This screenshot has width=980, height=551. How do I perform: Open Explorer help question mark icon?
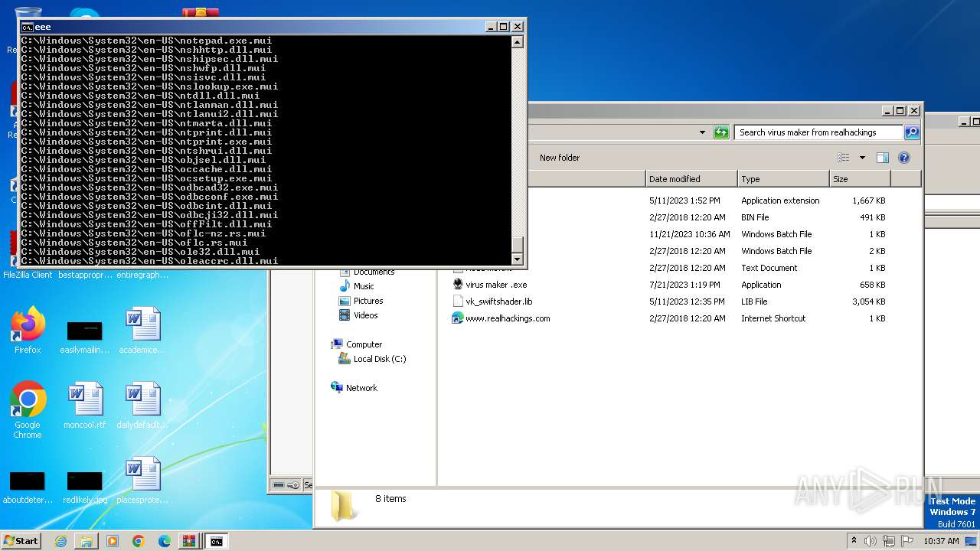pos(903,158)
